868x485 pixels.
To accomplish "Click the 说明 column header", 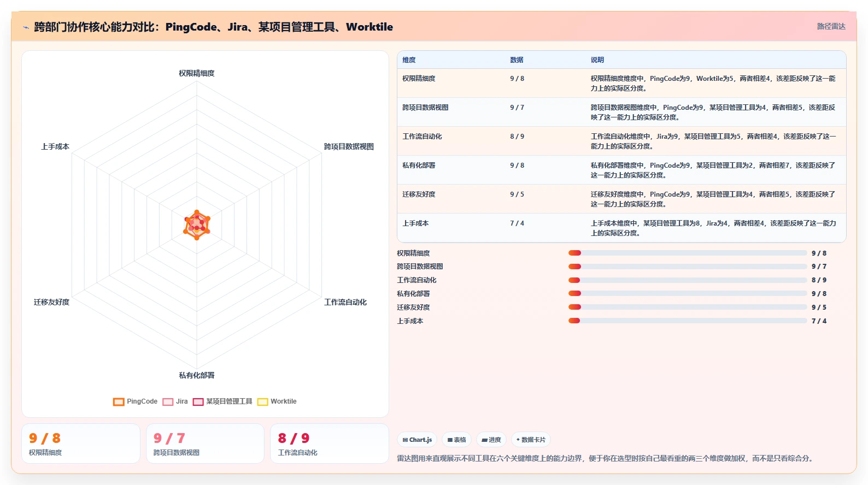I will 597,60.
